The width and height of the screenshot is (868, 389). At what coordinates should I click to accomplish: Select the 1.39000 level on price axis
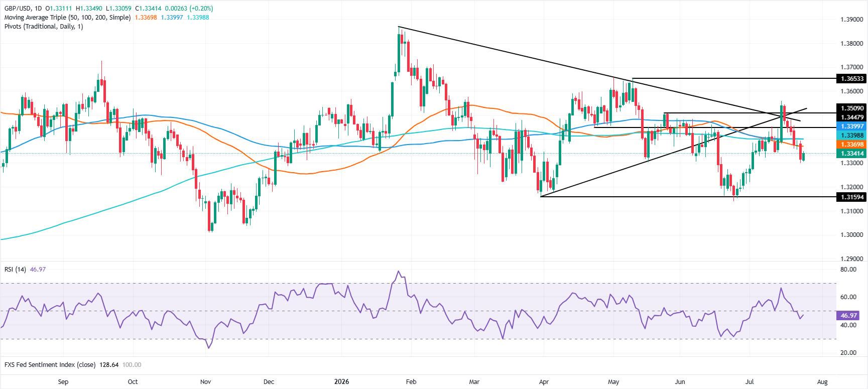pos(852,20)
